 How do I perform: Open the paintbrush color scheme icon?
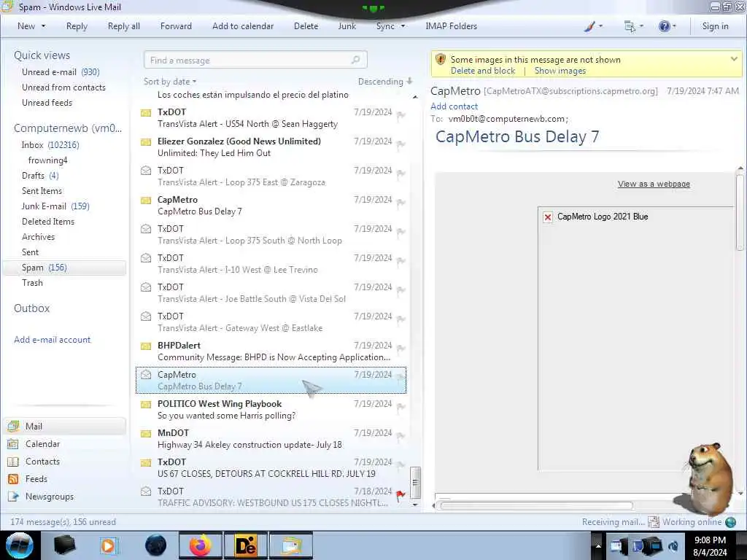pyautogui.click(x=589, y=26)
